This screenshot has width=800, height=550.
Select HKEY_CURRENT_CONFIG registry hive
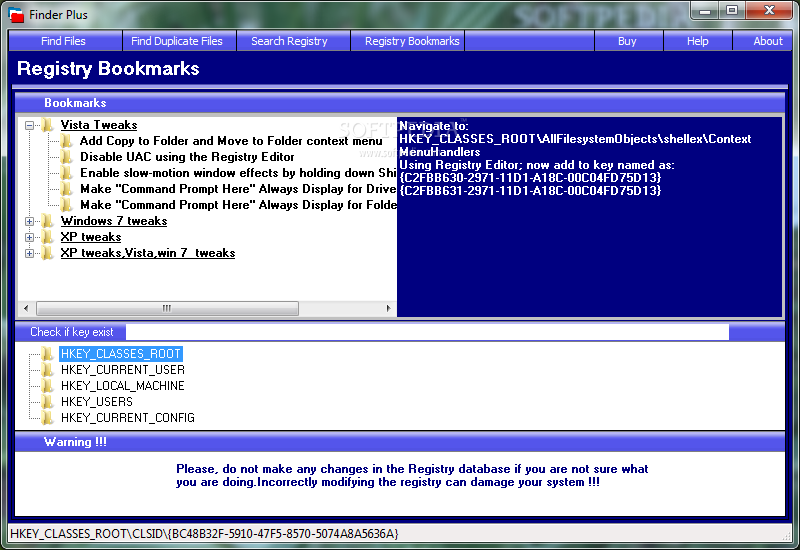click(128, 418)
